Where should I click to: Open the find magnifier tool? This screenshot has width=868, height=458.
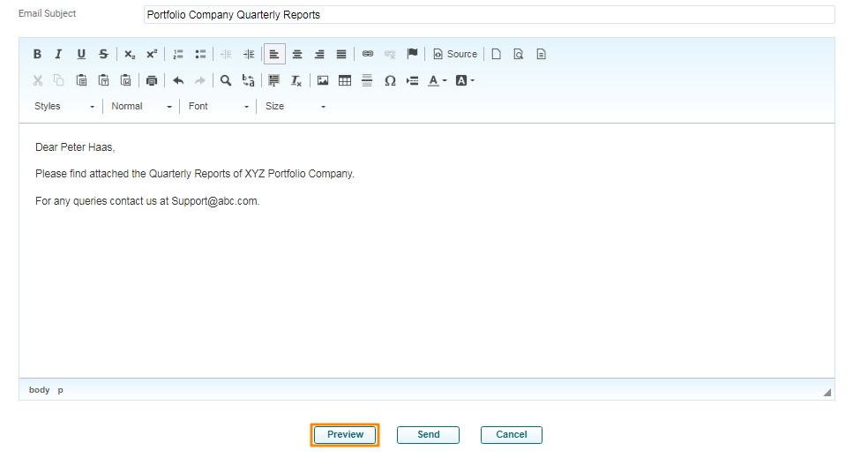226,80
